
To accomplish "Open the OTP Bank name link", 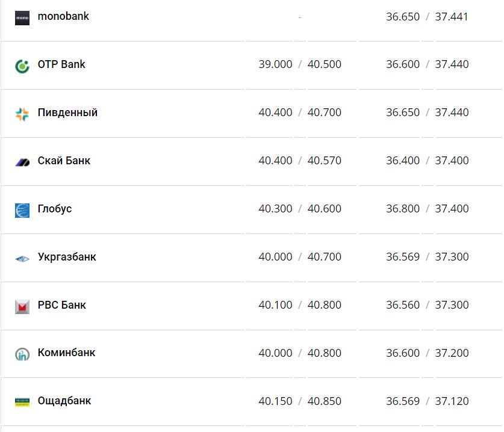I will click(61, 64).
